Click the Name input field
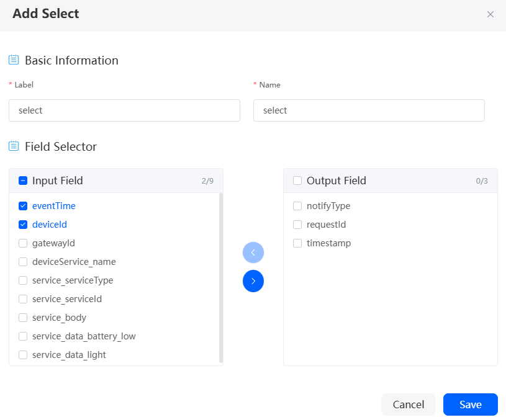This screenshot has width=506, height=420. pyautogui.click(x=369, y=110)
